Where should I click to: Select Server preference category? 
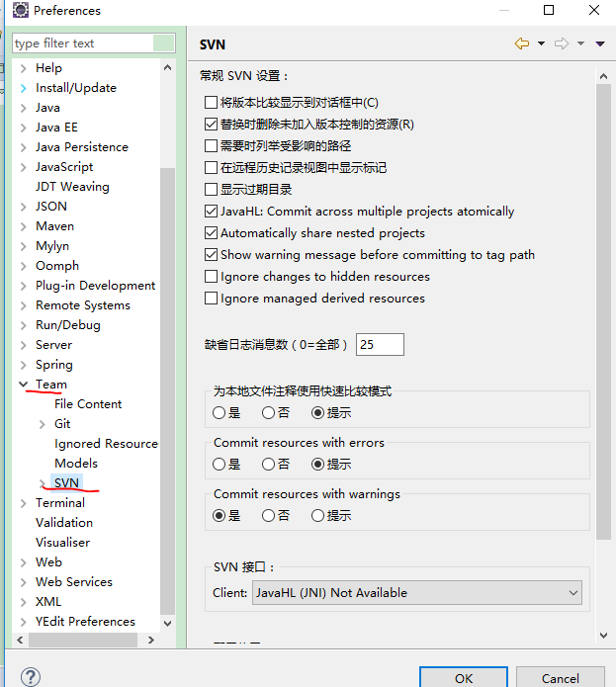[x=54, y=345]
